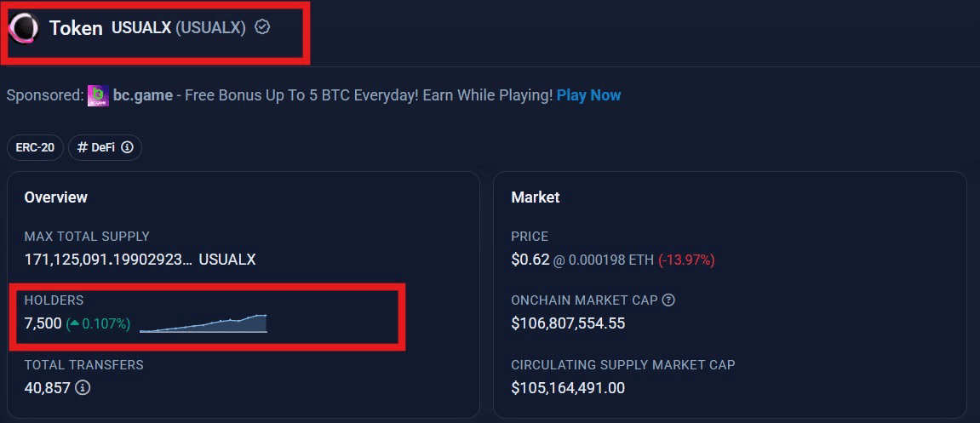The height and width of the screenshot is (423, 980).
Task: Click the green up-arrow in Holders row
Action: 74,323
